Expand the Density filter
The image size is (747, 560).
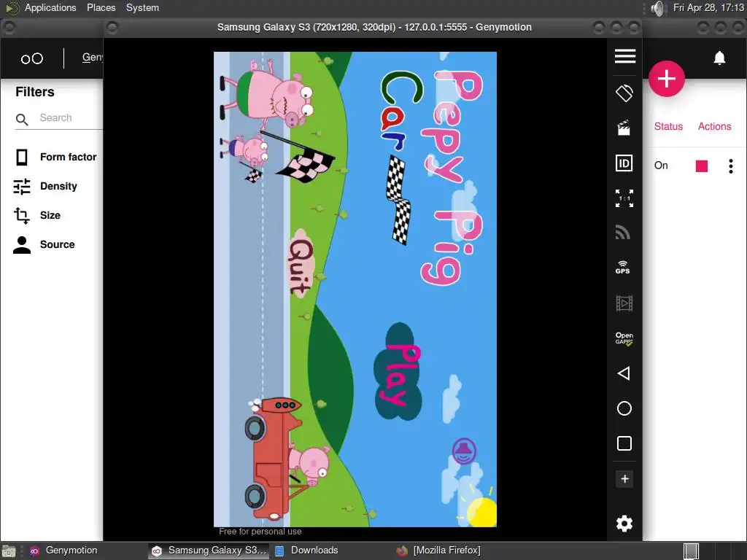(x=46, y=186)
